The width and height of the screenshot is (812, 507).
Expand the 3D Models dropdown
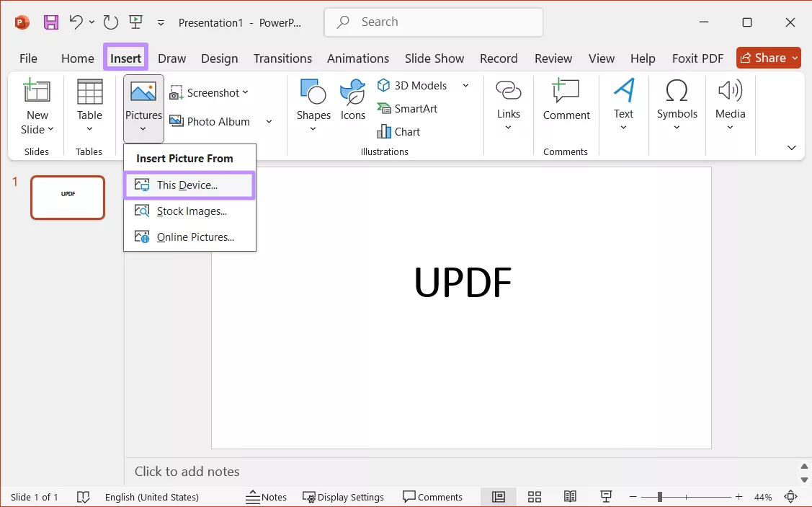click(x=465, y=85)
